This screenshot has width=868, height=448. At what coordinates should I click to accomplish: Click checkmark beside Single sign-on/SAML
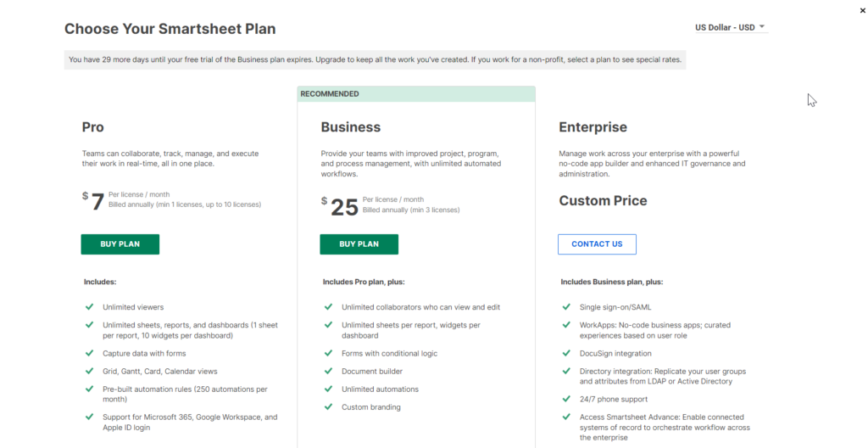566,306
